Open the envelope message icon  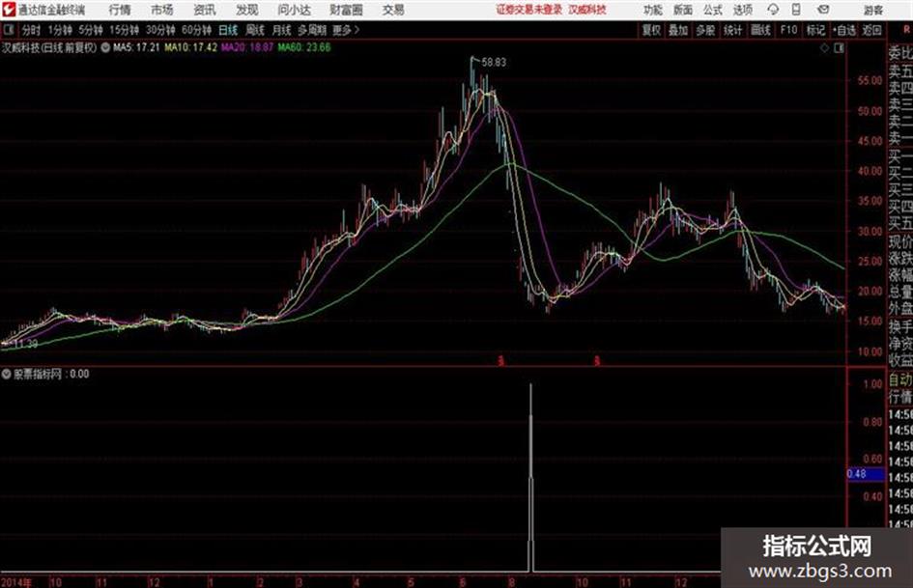(823, 10)
